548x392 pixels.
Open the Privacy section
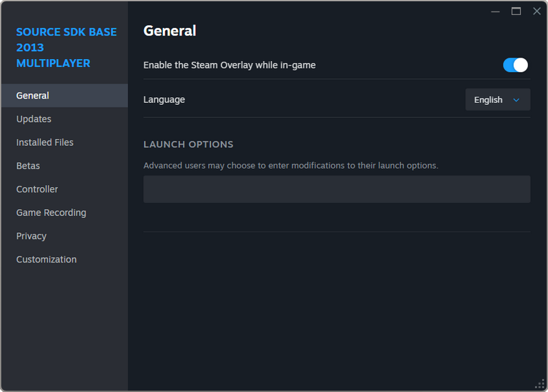(64, 236)
